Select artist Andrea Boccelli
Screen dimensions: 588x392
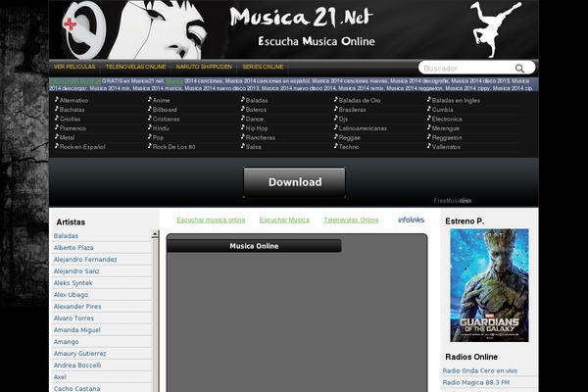(x=77, y=366)
